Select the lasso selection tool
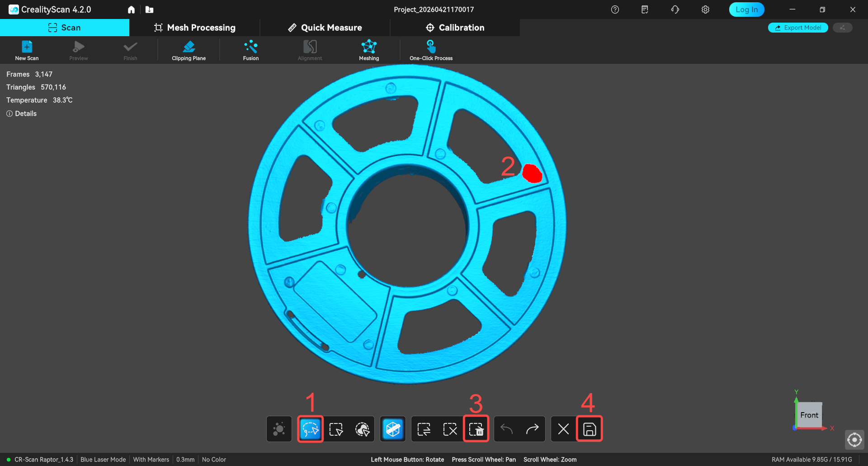The height and width of the screenshot is (466, 868). [x=311, y=429]
